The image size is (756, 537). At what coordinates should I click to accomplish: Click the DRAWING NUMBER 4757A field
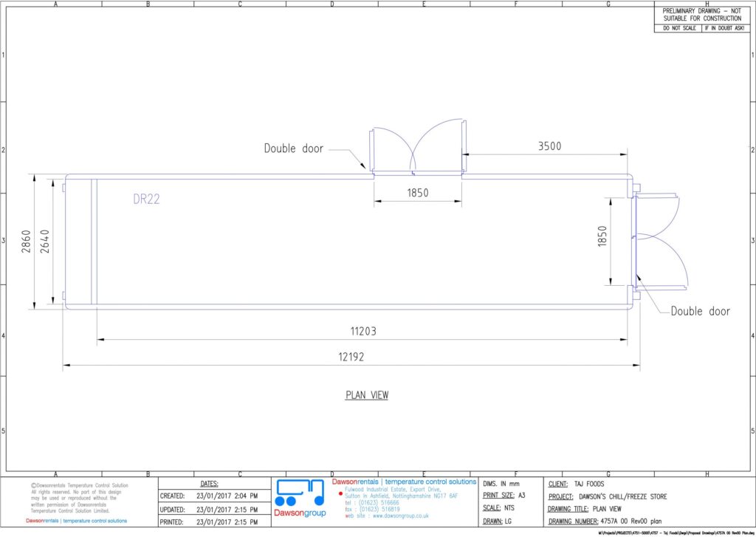point(605,521)
